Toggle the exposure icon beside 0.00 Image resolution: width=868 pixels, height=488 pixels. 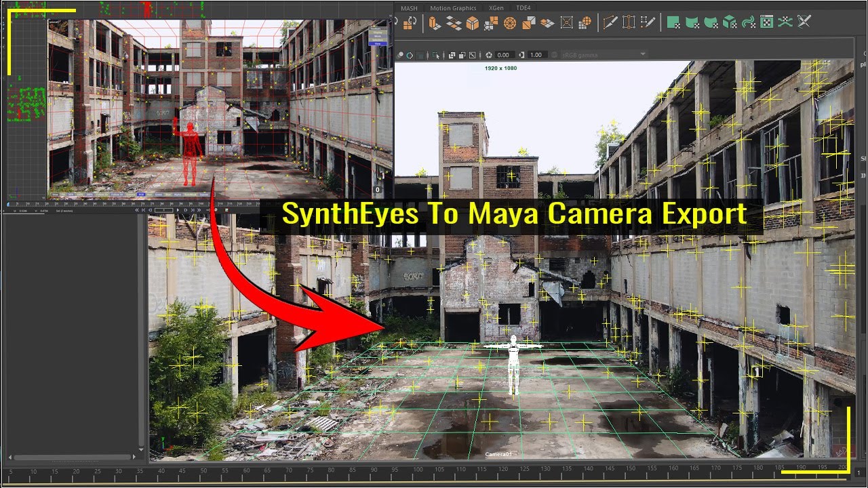[488, 55]
